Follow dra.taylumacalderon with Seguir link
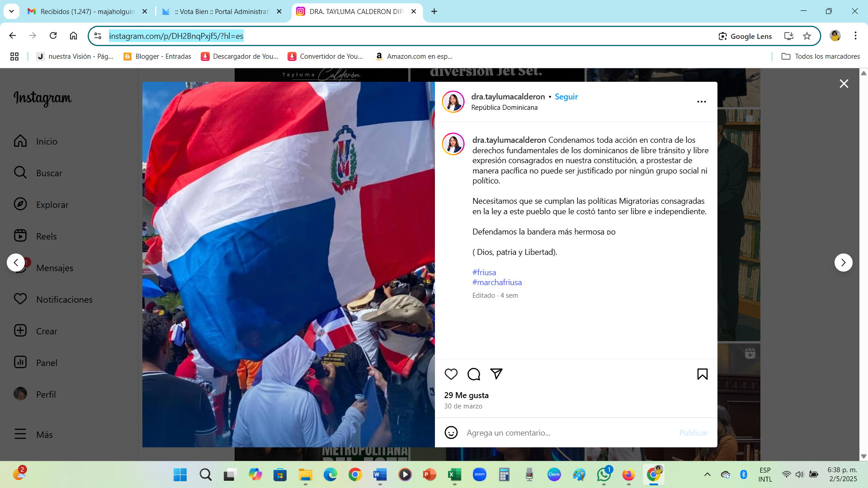This screenshot has height=488, width=868. 566,96
